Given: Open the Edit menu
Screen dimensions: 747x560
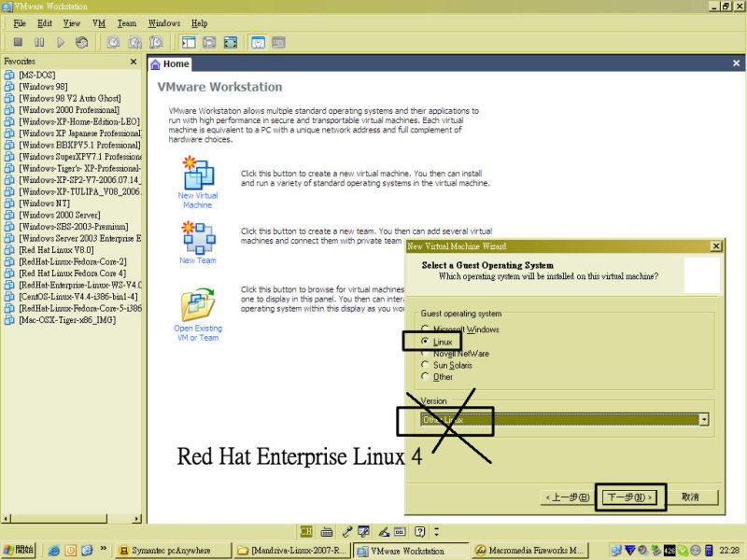Looking at the screenshot, I should click(45, 23).
